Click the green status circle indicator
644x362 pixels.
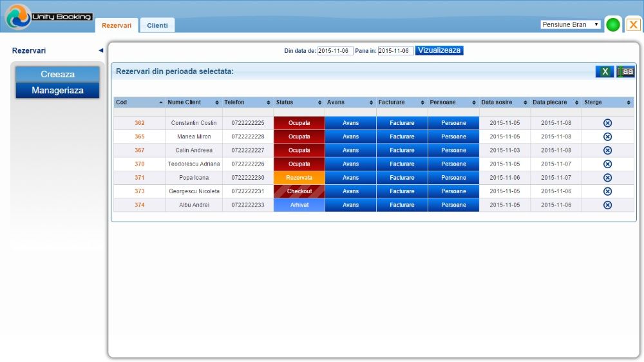pyautogui.click(x=613, y=24)
